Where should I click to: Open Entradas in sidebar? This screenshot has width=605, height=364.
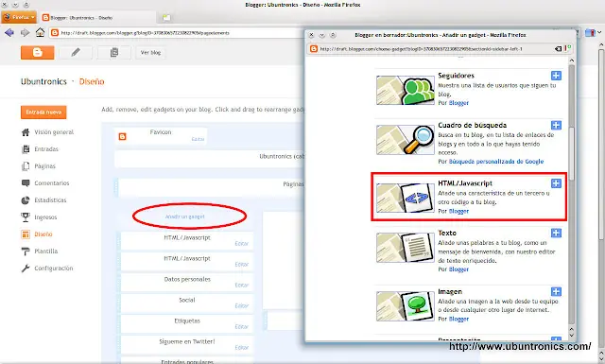point(46,149)
